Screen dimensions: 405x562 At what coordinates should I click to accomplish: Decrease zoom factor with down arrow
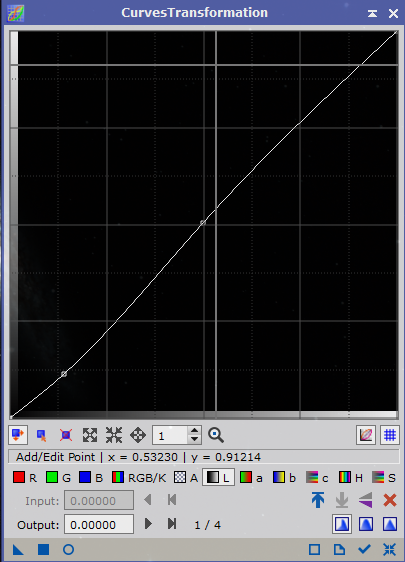coord(194,439)
